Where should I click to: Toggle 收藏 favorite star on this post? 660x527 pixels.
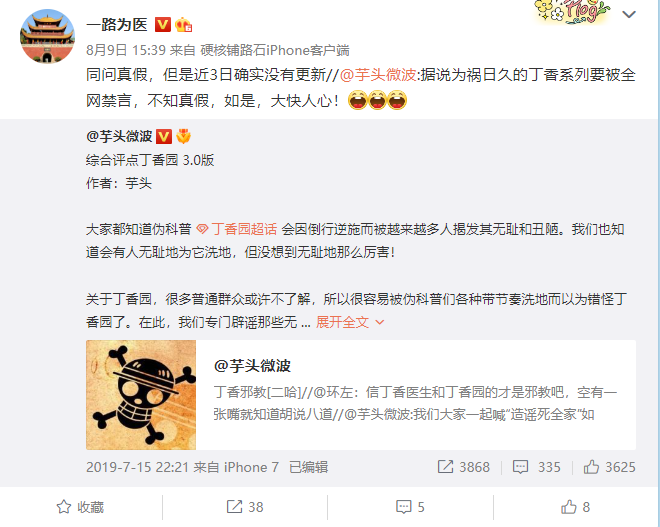pyautogui.click(x=80, y=507)
